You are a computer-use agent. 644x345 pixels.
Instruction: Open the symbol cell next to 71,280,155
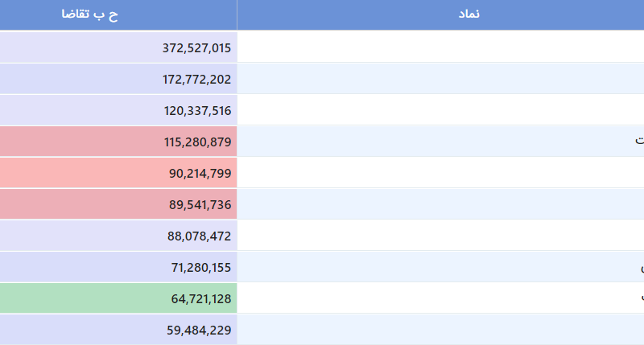pos(440,267)
